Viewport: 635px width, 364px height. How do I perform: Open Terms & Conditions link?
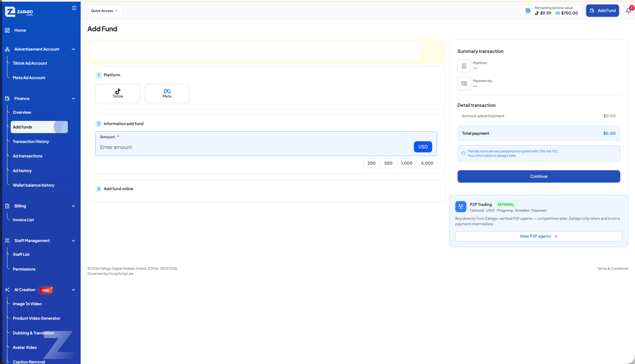[x=612, y=269]
